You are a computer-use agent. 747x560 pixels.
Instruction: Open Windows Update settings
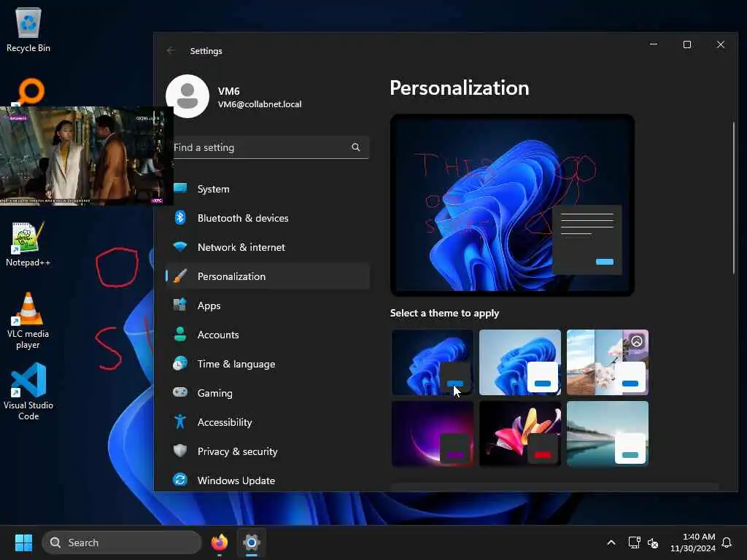coord(268,480)
